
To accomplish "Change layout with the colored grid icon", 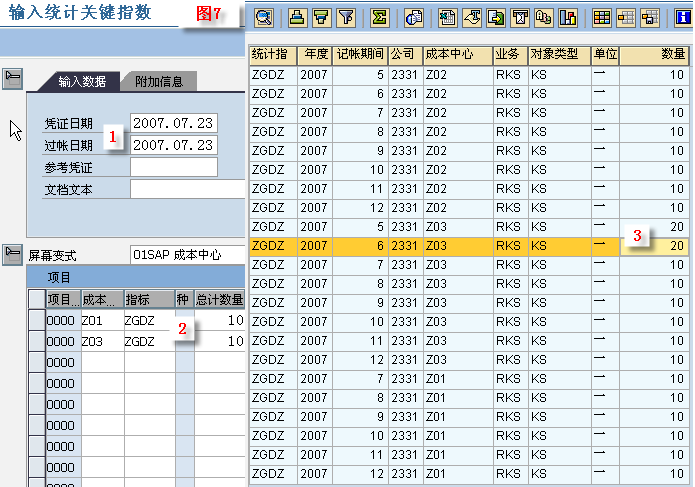I will pyautogui.click(x=601, y=18).
